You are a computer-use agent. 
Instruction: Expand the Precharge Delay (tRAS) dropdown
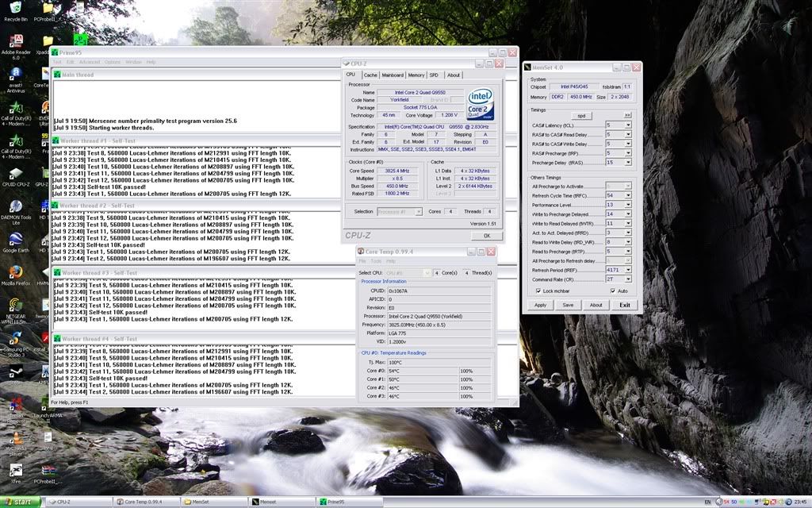tap(628, 162)
